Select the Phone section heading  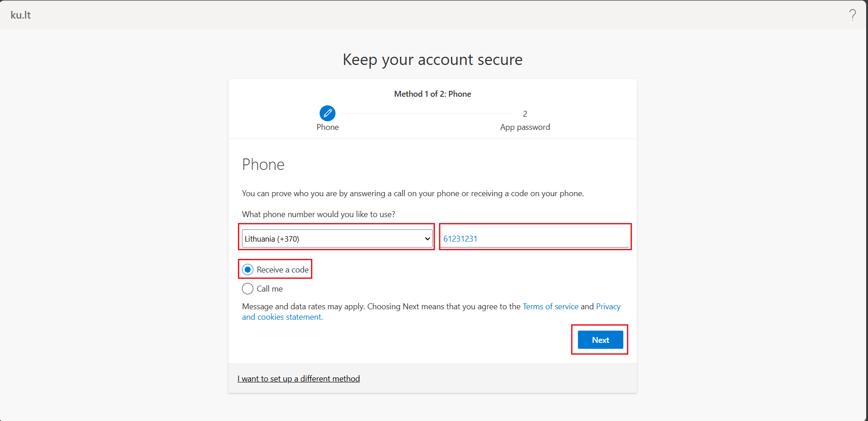263,164
